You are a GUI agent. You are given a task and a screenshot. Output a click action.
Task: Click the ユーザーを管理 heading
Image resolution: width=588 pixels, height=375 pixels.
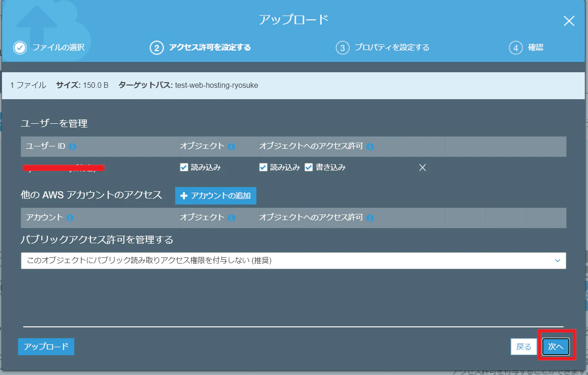pos(54,124)
